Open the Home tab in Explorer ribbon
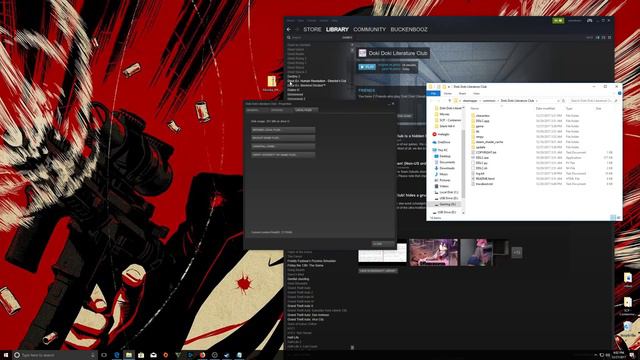 [x=448, y=93]
